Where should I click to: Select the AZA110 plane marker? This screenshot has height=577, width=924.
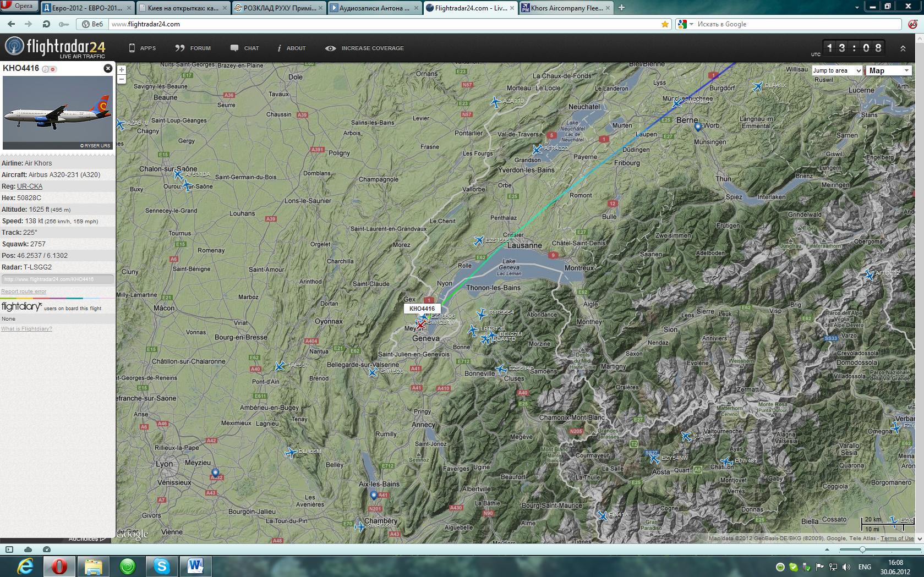495,102
